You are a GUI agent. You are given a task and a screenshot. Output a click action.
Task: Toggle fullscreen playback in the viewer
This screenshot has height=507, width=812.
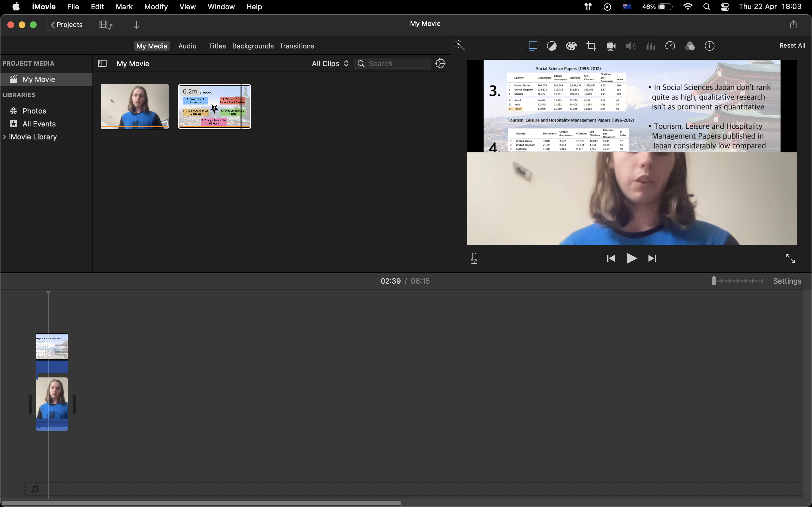[790, 258]
